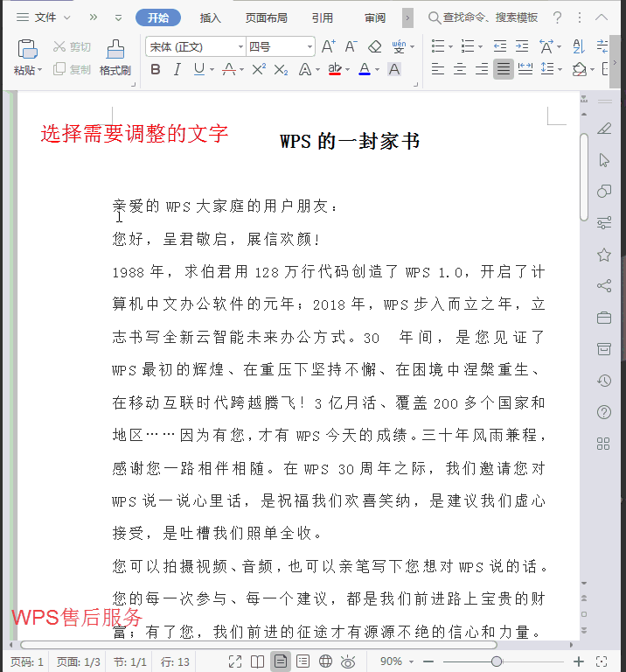
Task: Expand highlight color dropdown arrow
Action: point(347,69)
